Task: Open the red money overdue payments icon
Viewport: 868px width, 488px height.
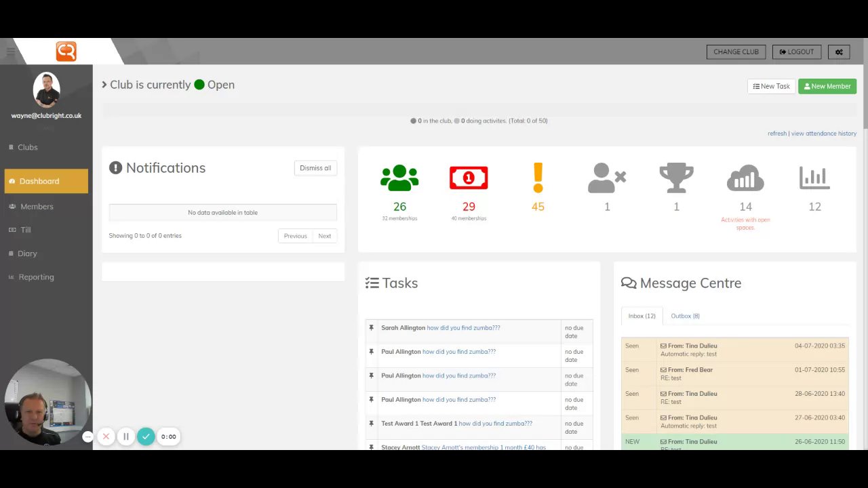Action: 469,178
